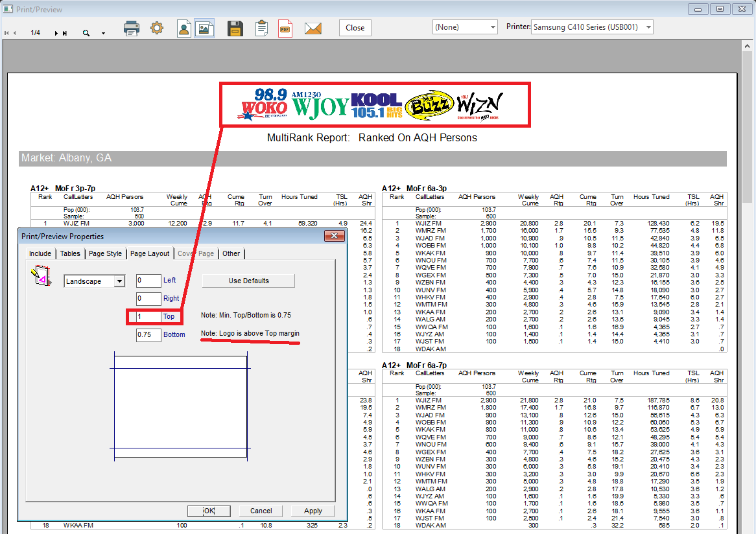Click the Right margin input field
Viewport: 756px width, 534px height.
coord(148,299)
